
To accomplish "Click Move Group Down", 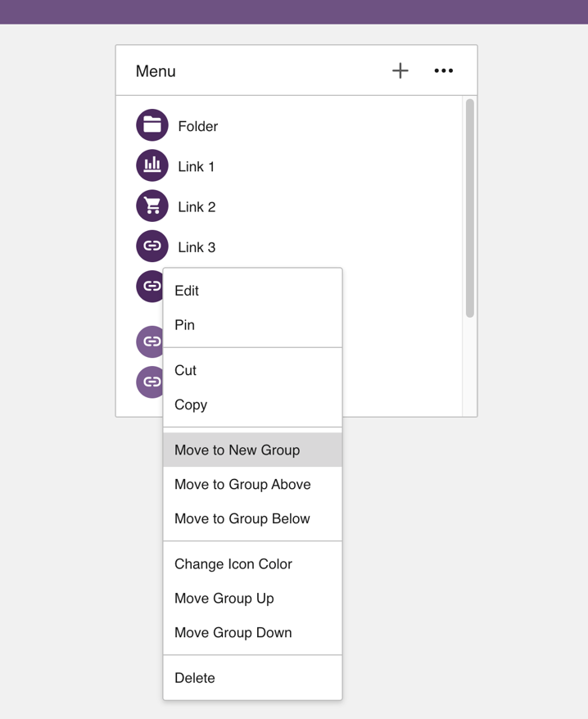I will pos(233,632).
